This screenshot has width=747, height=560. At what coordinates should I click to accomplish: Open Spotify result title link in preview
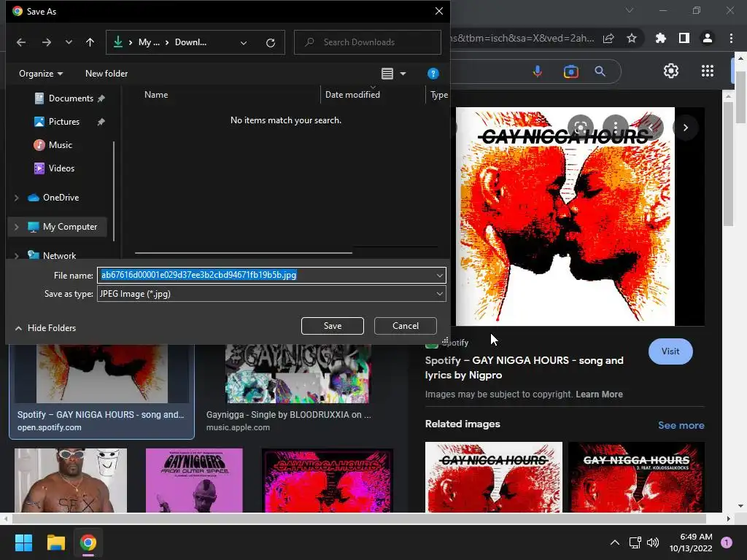[524, 367]
